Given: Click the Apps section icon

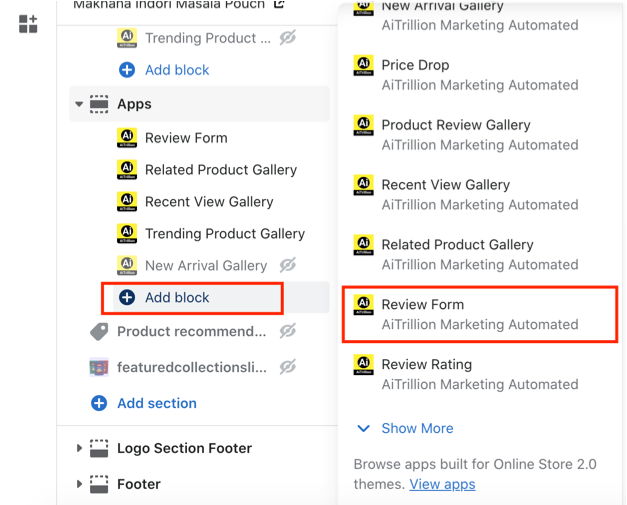Looking at the screenshot, I should pos(99,104).
